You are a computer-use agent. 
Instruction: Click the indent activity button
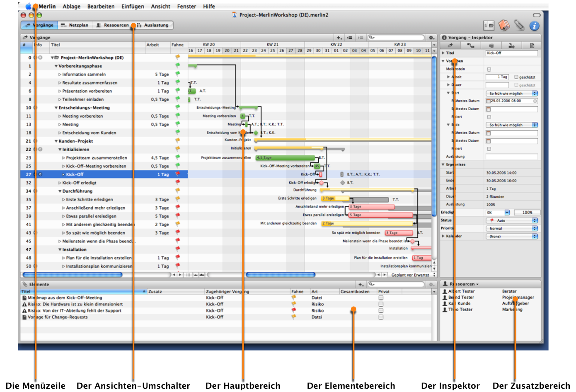click(360, 38)
